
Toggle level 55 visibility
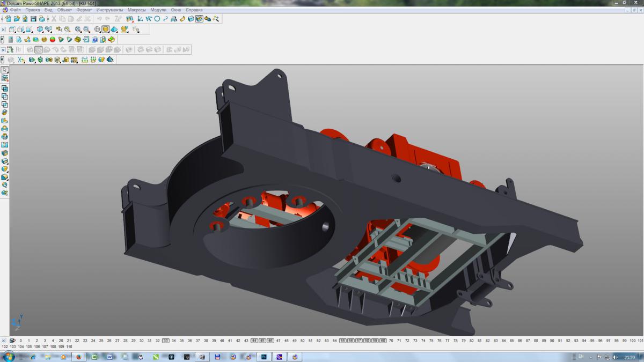coord(343,341)
